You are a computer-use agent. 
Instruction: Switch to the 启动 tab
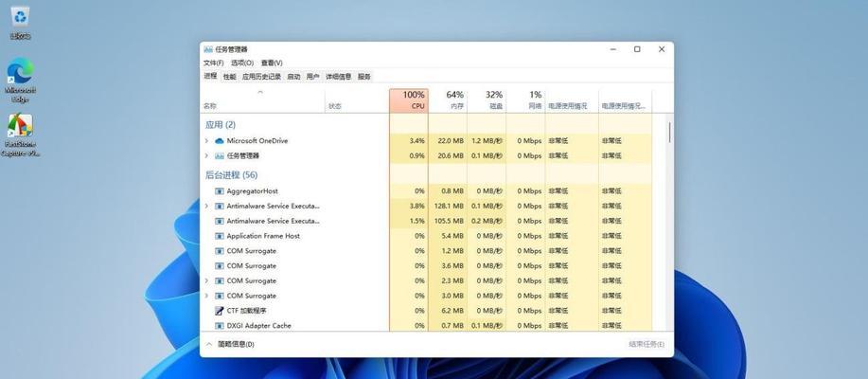coord(294,77)
